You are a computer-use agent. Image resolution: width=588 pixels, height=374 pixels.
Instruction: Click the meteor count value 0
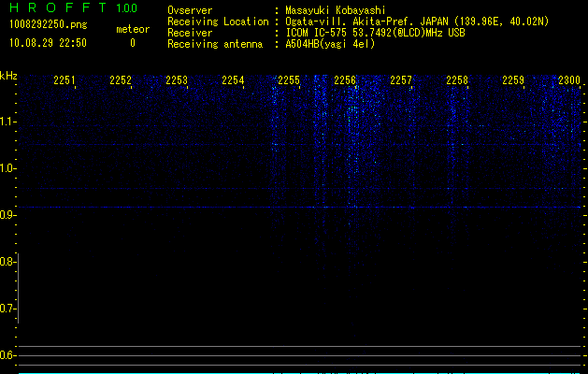tap(133, 43)
